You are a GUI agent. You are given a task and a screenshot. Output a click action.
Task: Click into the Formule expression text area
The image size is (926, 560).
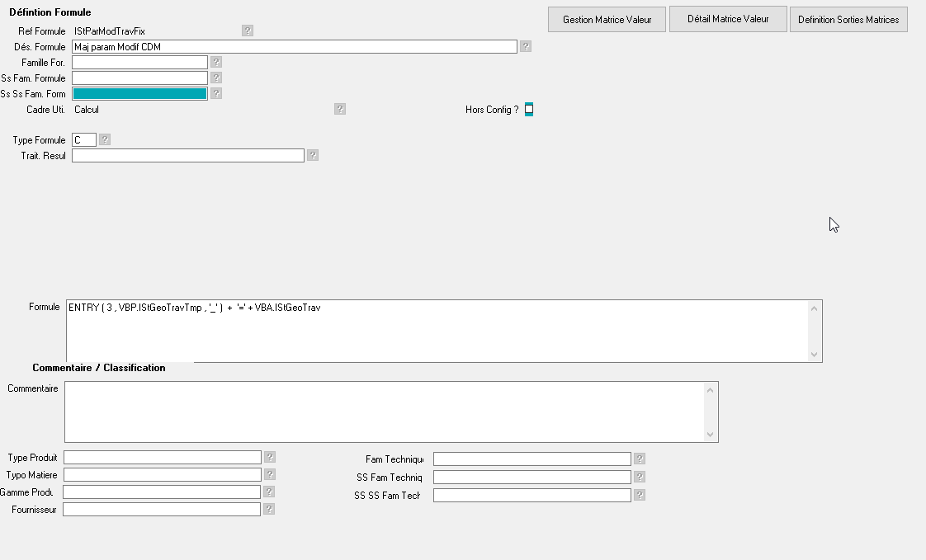point(436,331)
